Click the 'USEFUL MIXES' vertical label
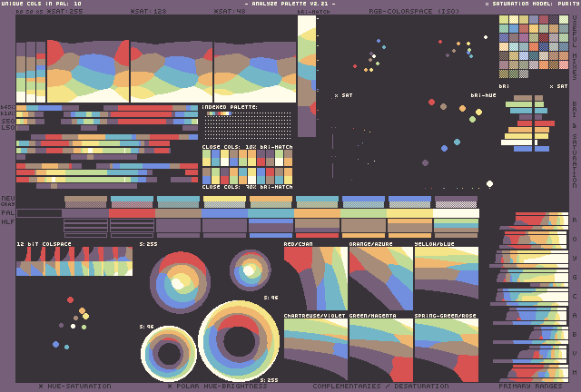The width and height of the screenshot is (581, 392). coord(575,47)
